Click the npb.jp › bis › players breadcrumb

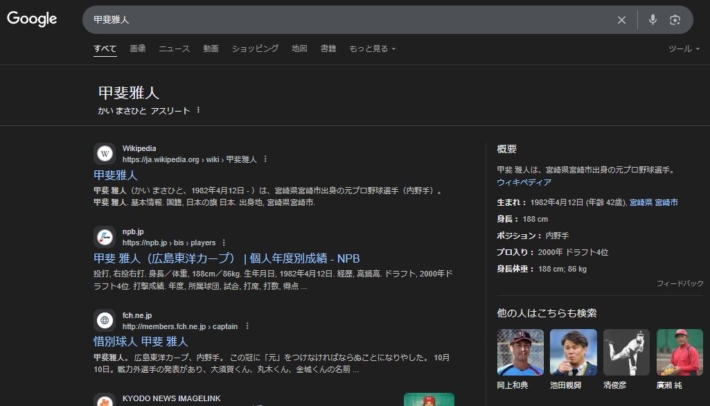[169, 243]
